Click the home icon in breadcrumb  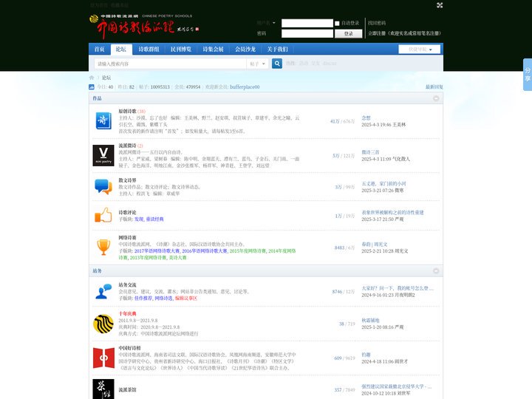click(x=92, y=78)
